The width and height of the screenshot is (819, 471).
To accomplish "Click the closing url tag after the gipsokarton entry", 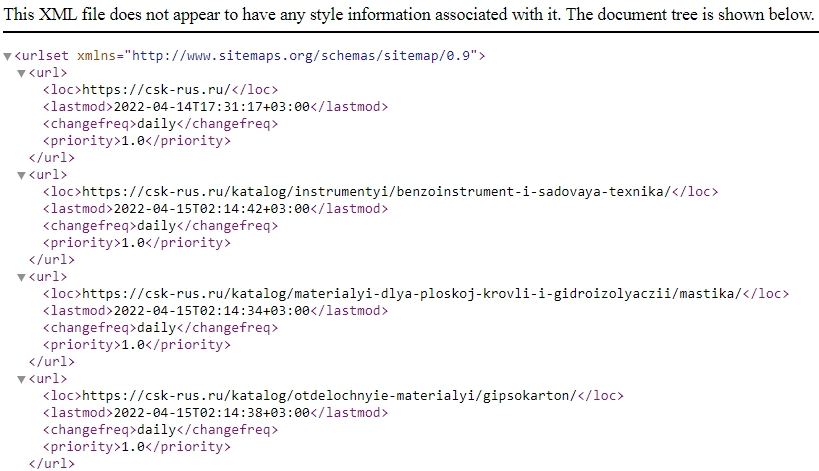I will (52, 464).
